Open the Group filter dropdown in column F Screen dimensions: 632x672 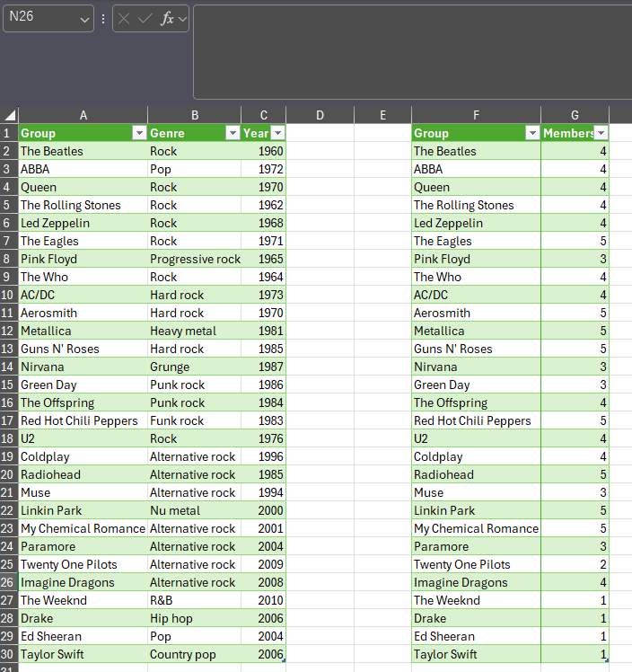(532, 133)
